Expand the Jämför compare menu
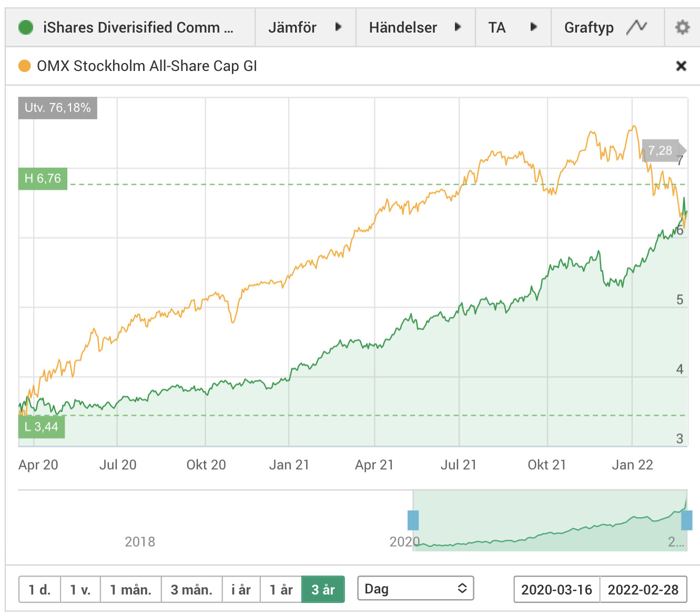Screen dimensions: 700x615 pos(305,27)
